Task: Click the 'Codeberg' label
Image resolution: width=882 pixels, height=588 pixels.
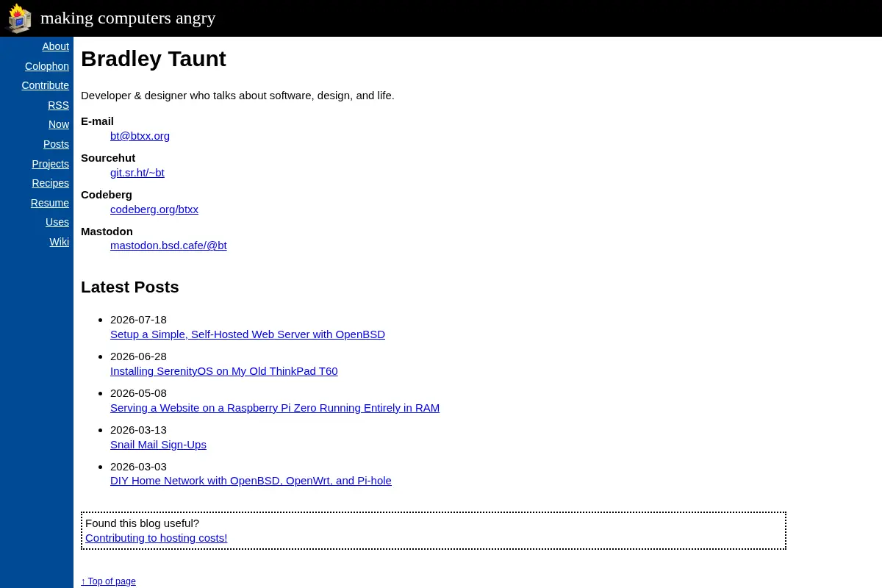Action: (x=107, y=195)
